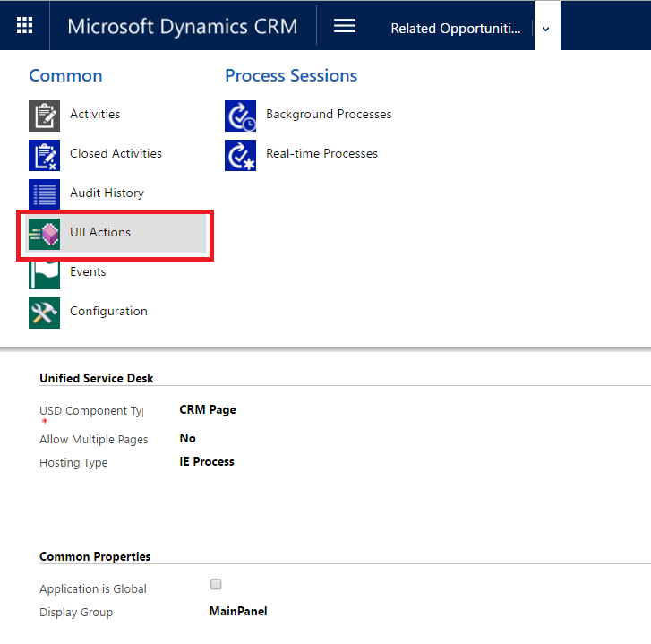The width and height of the screenshot is (651, 644).
Task: Select the UII Actions menu item
Action: click(100, 233)
